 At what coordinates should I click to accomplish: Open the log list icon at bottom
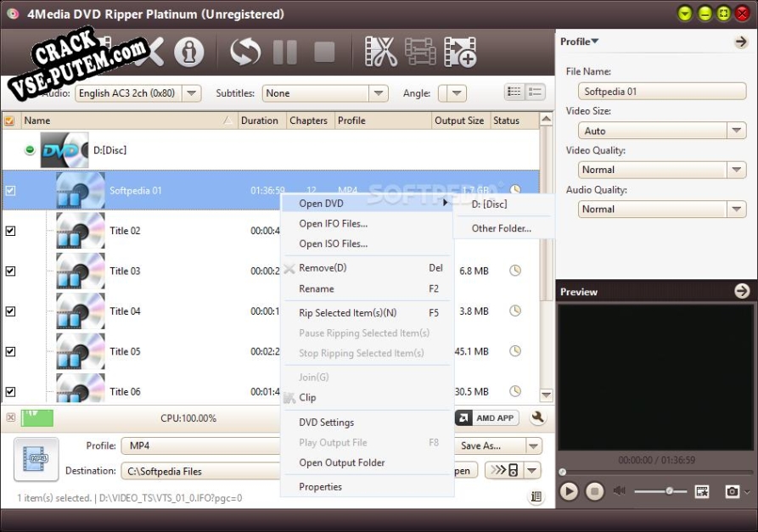point(536,496)
